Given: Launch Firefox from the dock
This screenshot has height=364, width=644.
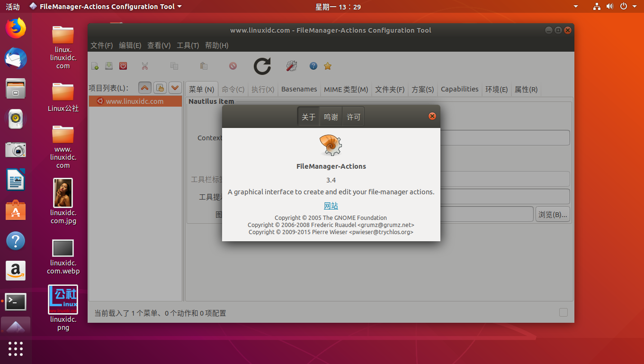Looking at the screenshot, I should click(x=16, y=28).
